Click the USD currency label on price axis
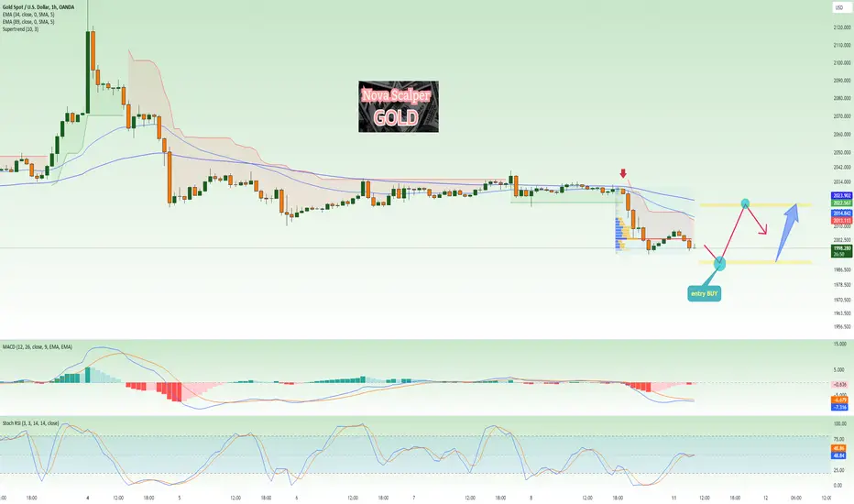The width and height of the screenshot is (854, 504). pyautogui.click(x=838, y=7)
